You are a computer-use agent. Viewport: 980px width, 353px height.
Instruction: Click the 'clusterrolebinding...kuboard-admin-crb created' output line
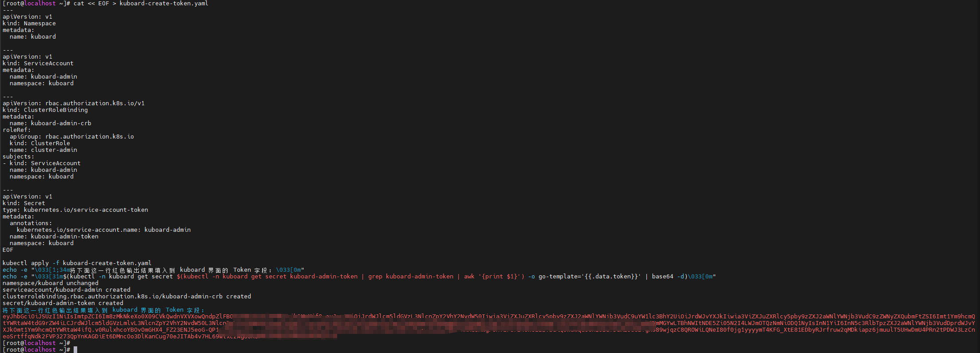127,297
